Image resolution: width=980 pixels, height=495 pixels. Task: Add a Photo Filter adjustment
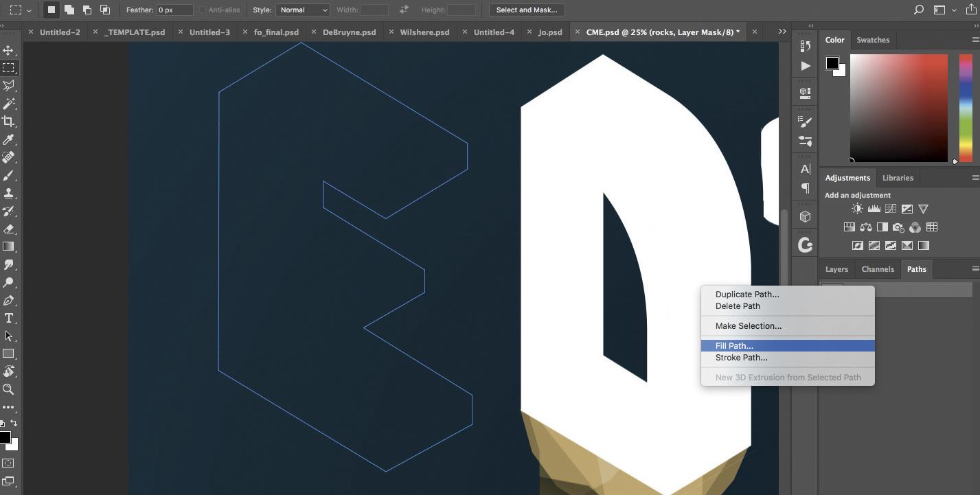(898, 227)
